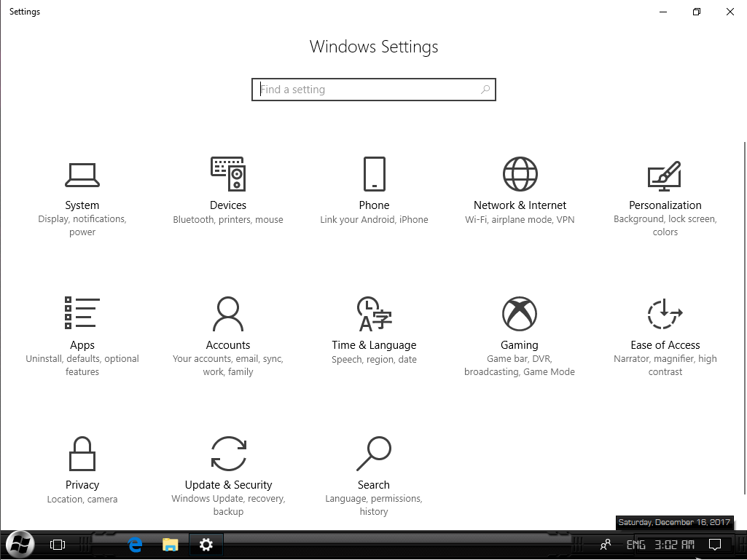Open the Search magnifier category icon

[374, 454]
